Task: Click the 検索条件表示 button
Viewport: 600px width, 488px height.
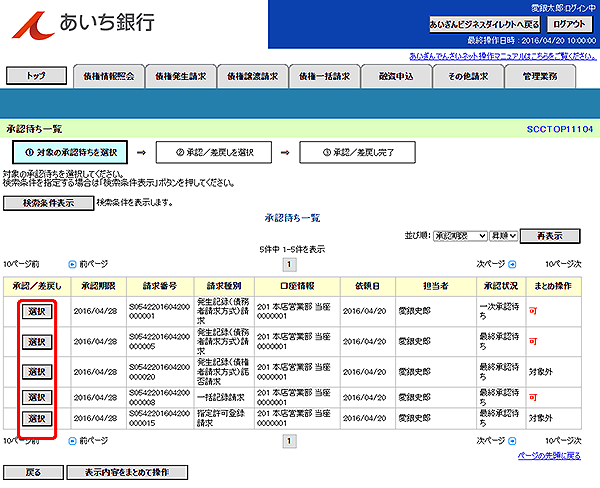Action: tap(48, 203)
